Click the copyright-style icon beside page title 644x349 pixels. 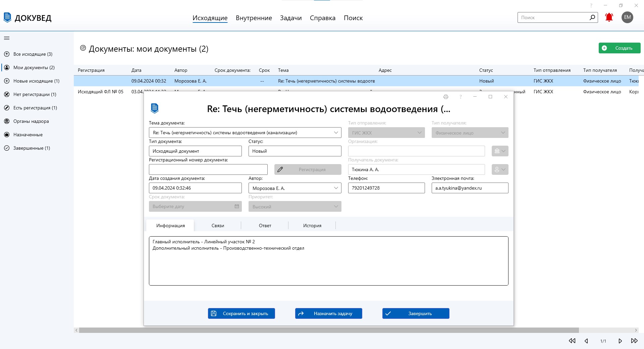(x=83, y=48)
